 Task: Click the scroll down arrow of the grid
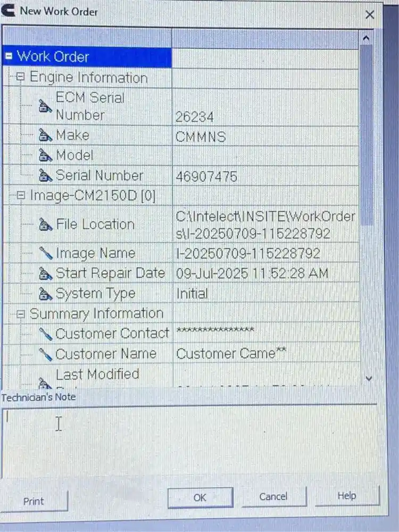click(x=369, y=378)
